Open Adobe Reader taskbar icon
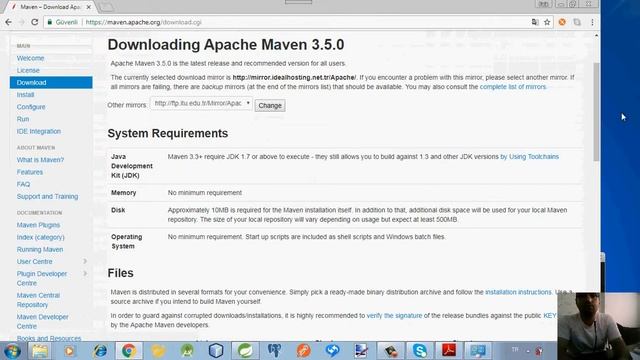Screen dimensions: 640x360 [449, 351]
